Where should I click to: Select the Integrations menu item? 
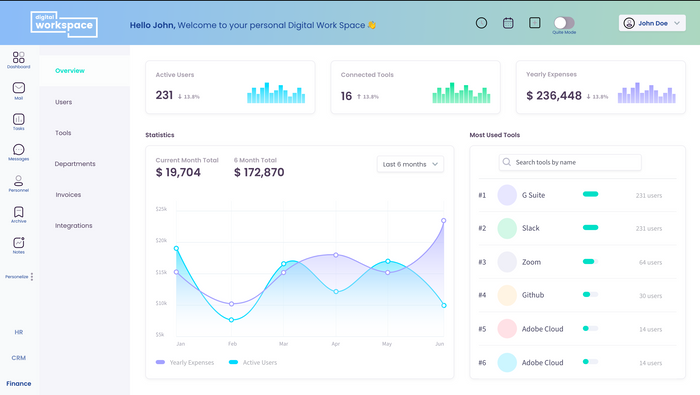74,225
